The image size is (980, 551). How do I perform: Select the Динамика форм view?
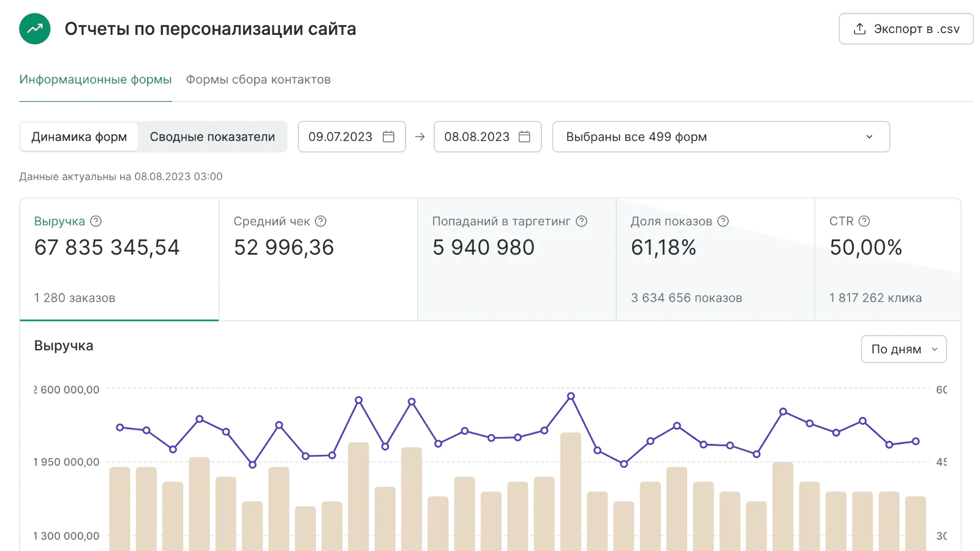(79, 137)
